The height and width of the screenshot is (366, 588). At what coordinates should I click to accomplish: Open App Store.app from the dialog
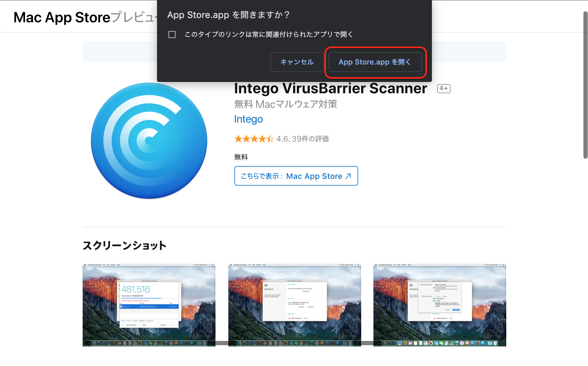[x=375, y=62]
